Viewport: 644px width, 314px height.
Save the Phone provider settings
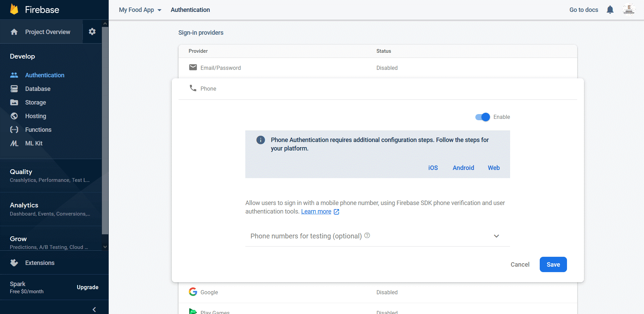pyautogui.click(x=553, y=264)
